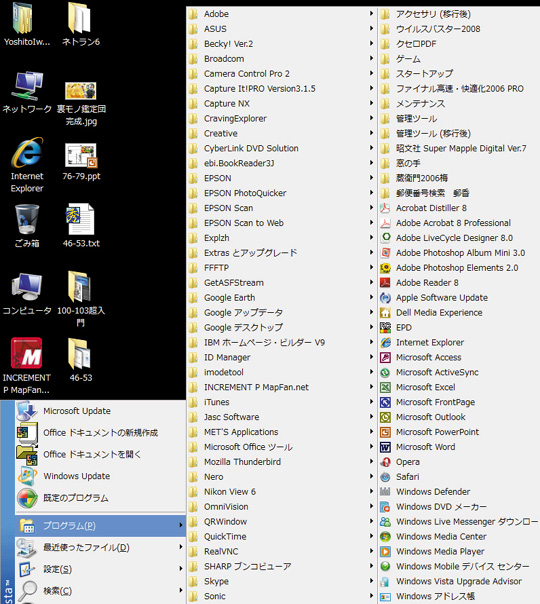Open the Windows アドレス帳 entry

[459, 596]
